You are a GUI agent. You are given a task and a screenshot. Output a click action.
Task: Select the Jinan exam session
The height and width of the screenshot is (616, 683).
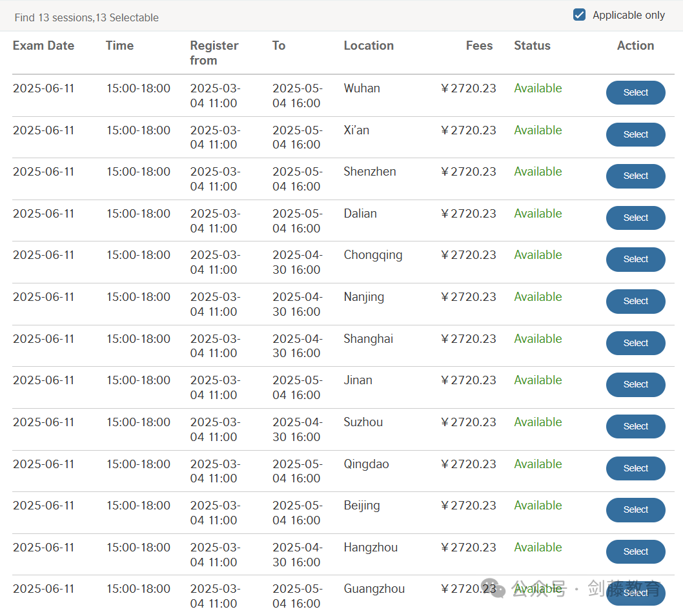(x=635, y=385)
